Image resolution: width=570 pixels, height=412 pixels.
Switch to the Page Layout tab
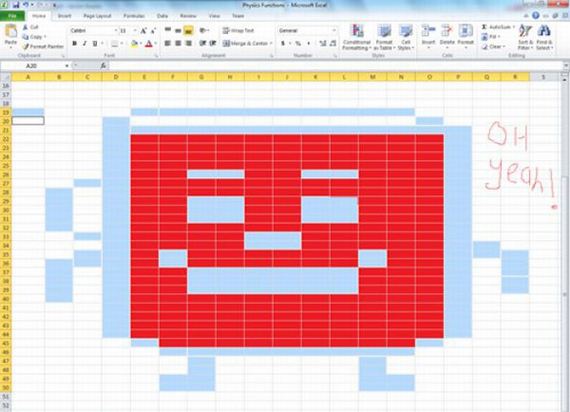pyautogui.click(x=97, y=16)
